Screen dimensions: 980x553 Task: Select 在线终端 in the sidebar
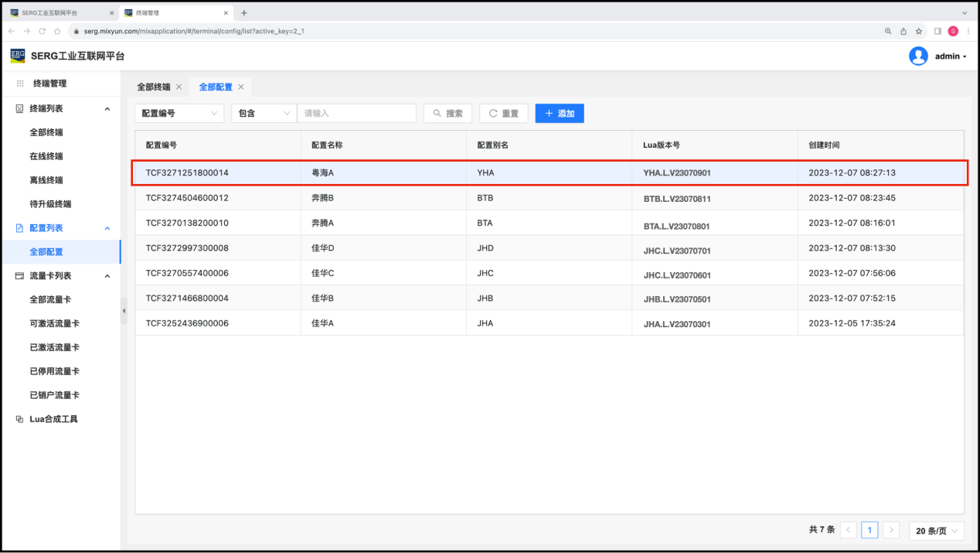click(x=46, y=156)
